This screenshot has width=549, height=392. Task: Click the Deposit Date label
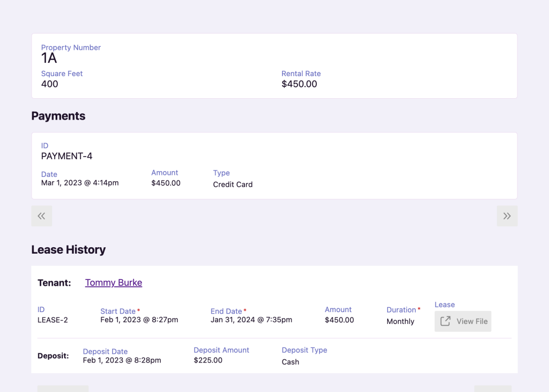coord(106,351)
